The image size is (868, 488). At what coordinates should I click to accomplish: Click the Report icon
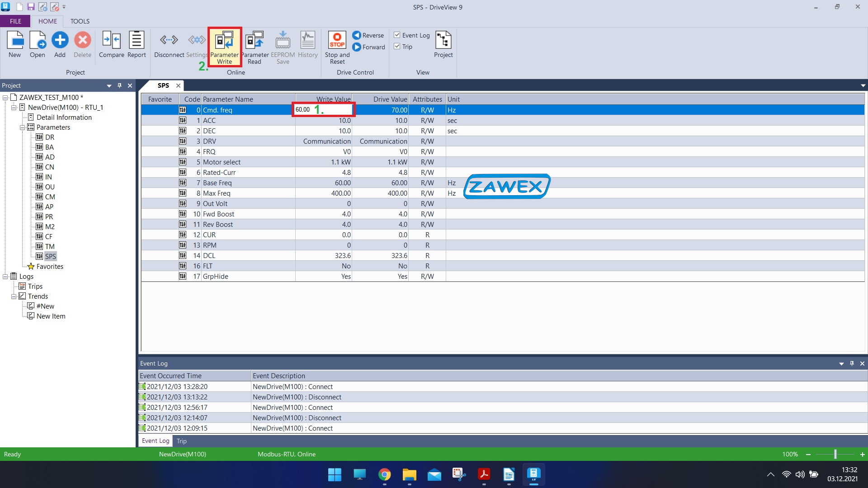pos(137,45)
